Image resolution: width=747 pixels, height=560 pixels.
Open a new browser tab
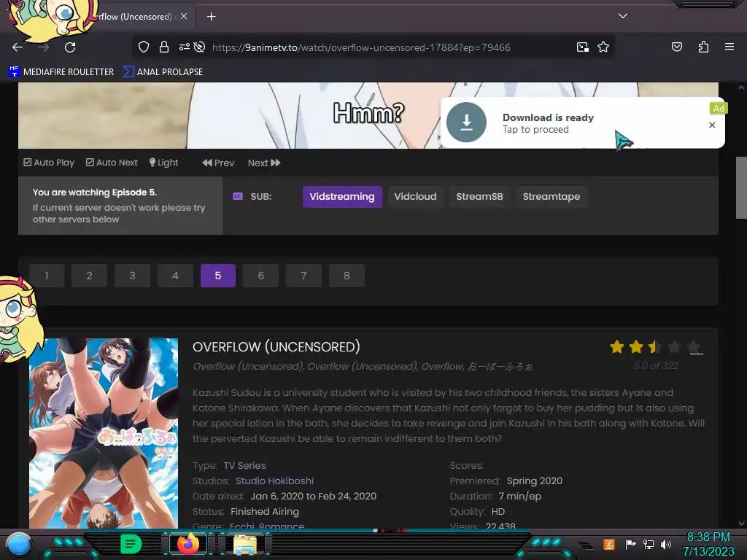pos(211,17)
